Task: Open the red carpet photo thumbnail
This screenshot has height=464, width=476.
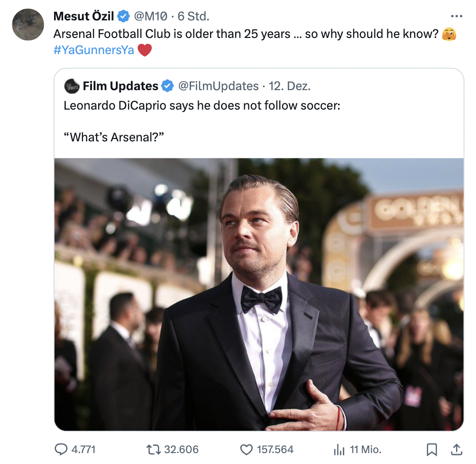Action: 259,294
